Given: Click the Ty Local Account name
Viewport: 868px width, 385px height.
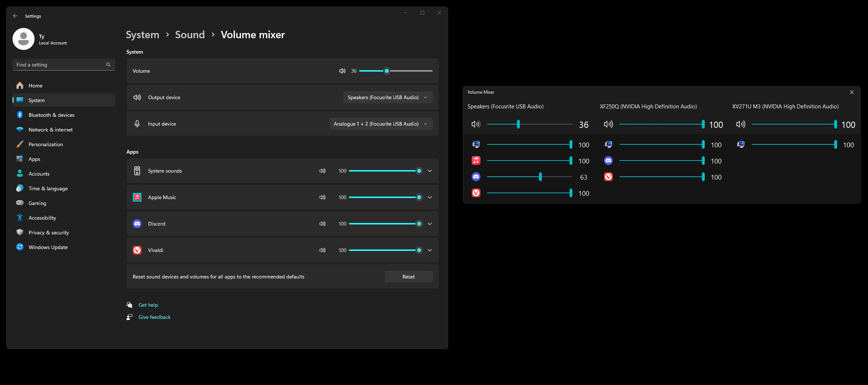Looking at the screenshot, I should (53, 39).
